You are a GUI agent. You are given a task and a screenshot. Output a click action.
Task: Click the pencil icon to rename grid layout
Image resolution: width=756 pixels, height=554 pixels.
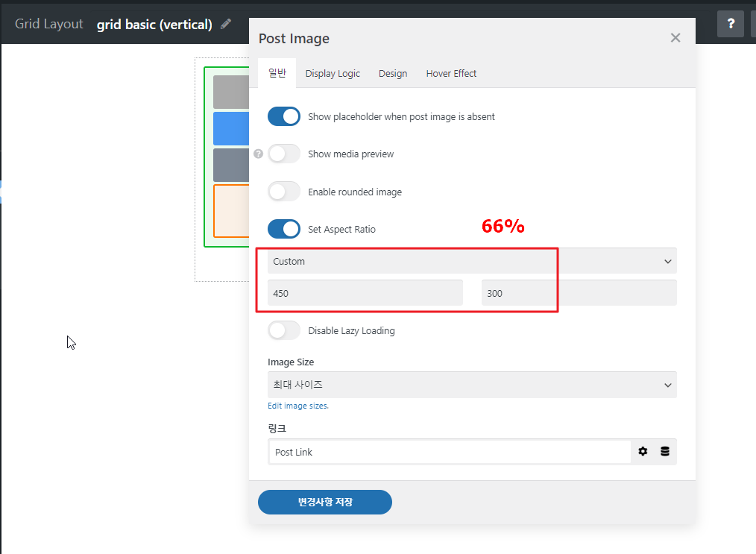pyautogui.click(x=226, y=24)
